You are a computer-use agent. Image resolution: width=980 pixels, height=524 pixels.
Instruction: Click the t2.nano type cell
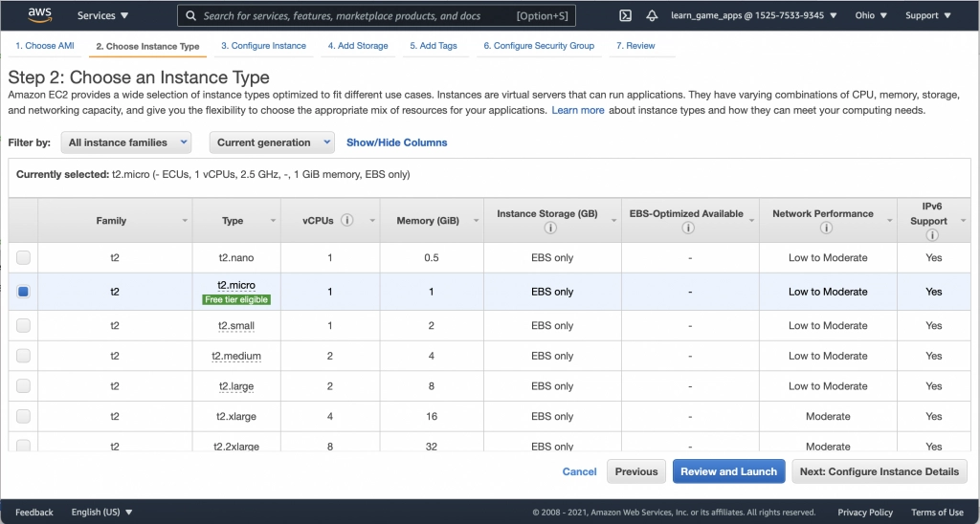click(x=236, y=257)
